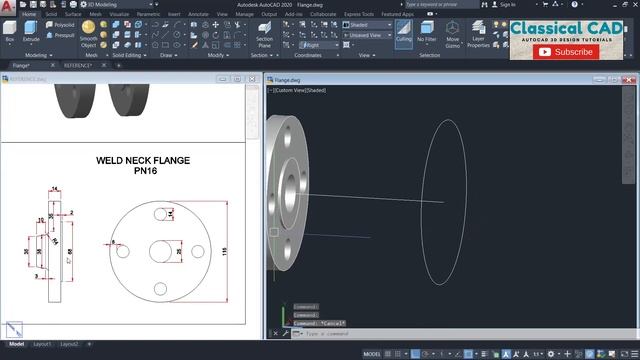This screenshot has width=640, height=360.
Task: Click the Polysolid tool
Action: [60, 25]
